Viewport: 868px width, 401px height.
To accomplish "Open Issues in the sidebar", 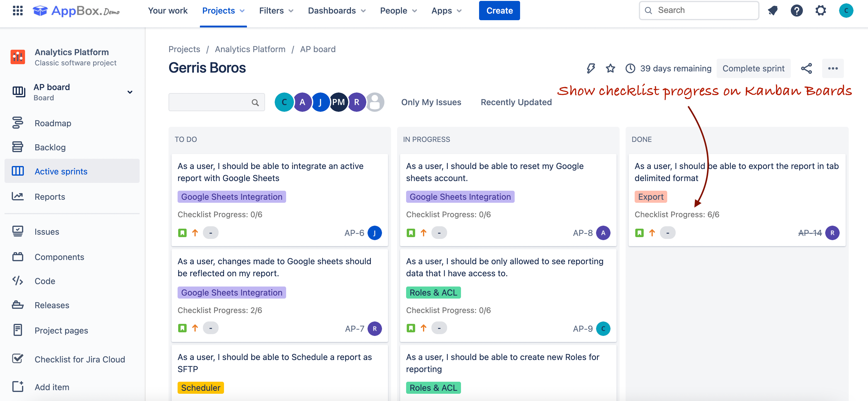I will tap(72, 231).
